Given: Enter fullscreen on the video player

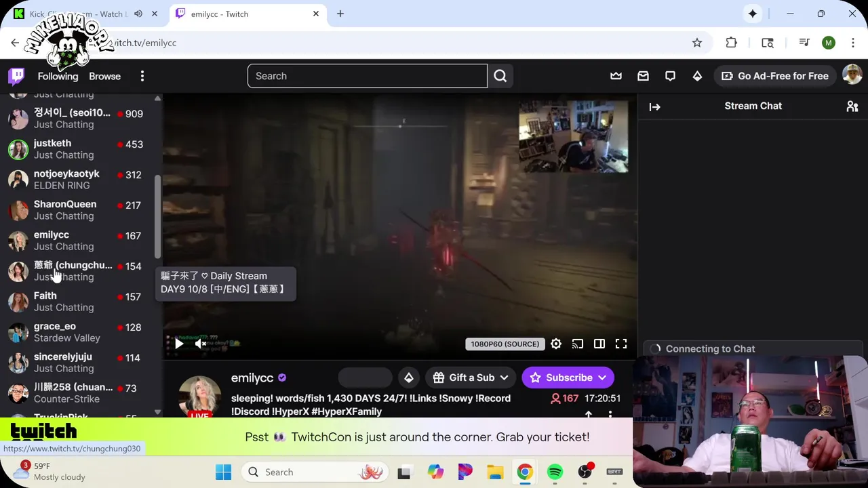Looking at the screenshot, I should 621,344.
